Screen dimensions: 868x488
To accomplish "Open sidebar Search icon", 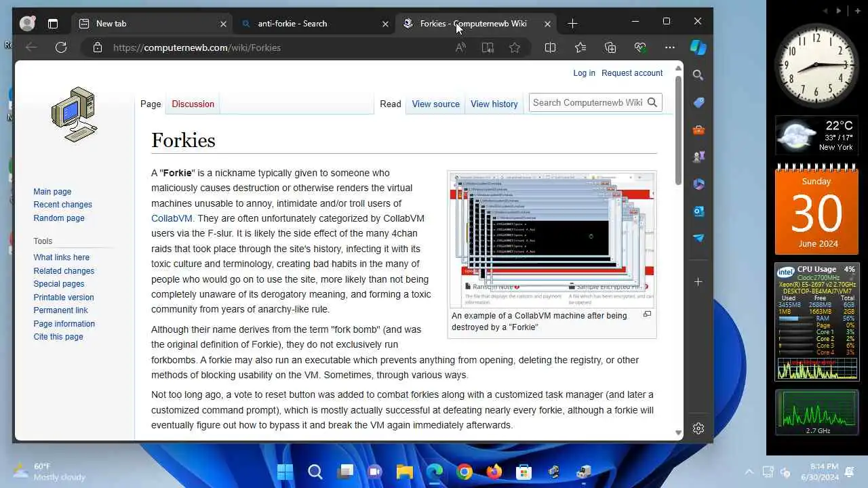I will coord(698,75).
